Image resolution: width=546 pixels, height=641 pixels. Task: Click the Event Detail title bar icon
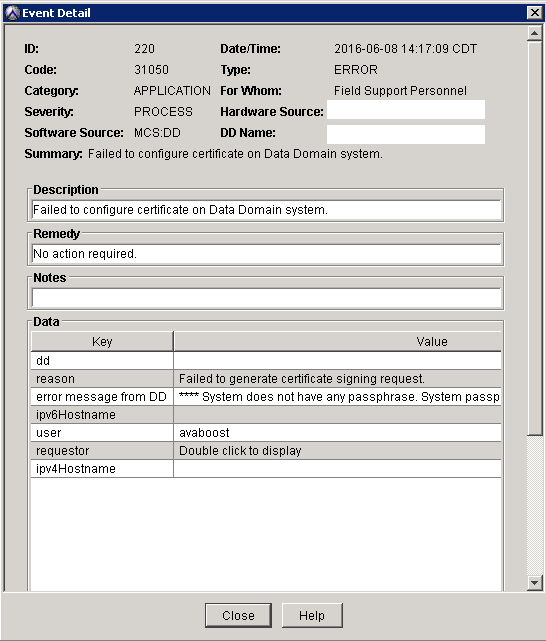pyautogui.click(x=12, y=13)
